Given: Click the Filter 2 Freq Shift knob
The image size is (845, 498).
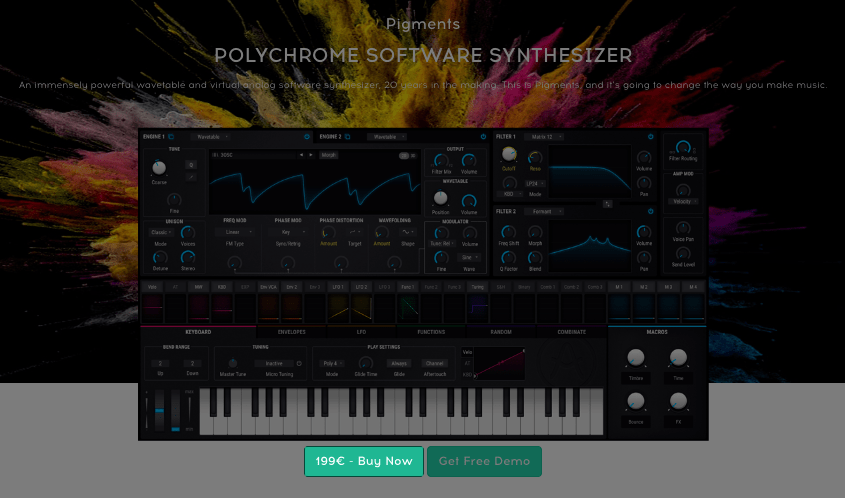Looking at the screenshot, I should [x=508, y=232].
